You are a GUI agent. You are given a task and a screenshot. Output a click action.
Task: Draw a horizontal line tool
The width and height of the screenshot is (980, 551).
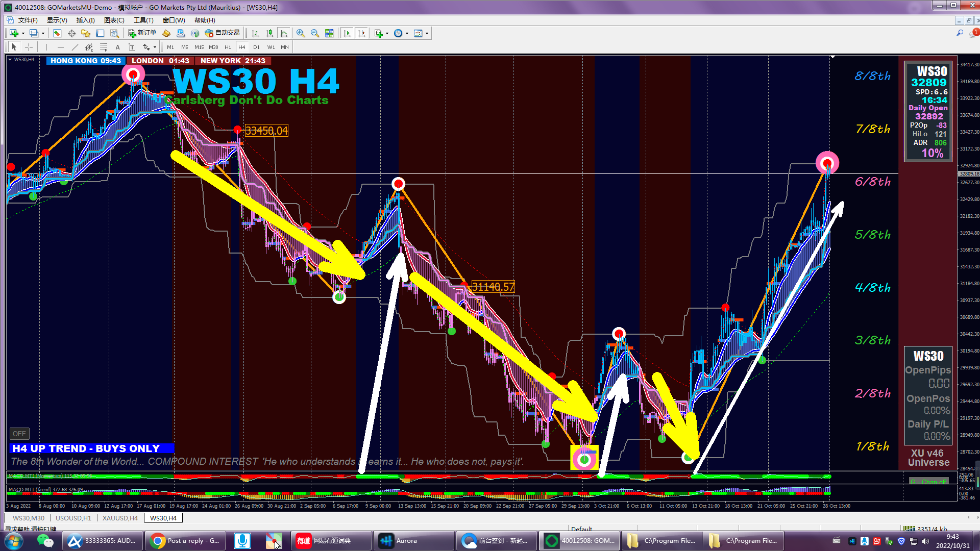[x=61, y=47]
